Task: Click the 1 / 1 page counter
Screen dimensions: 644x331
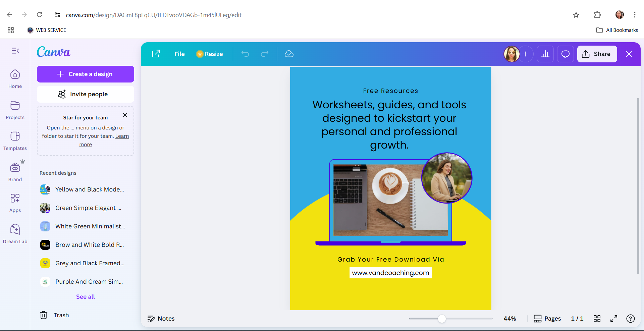Action: 577,319
